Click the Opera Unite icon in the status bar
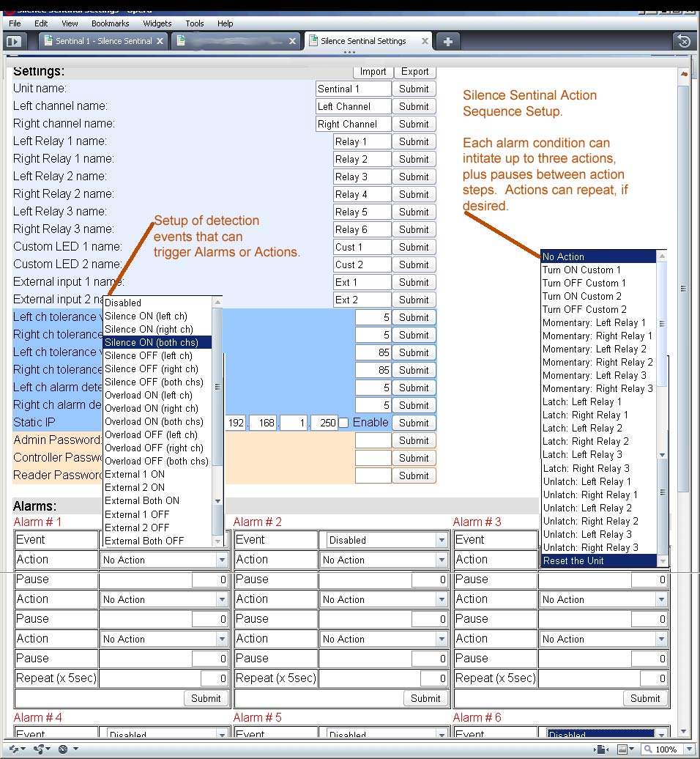Image resolution: width=700 pixels, height=759 pixels. point(39,749)
